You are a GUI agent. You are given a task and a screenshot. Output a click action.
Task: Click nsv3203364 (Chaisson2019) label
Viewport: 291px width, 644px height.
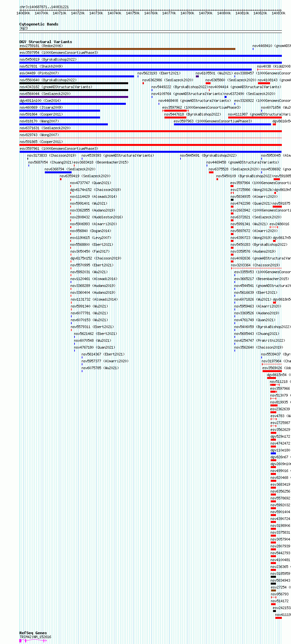pos(255,265)
